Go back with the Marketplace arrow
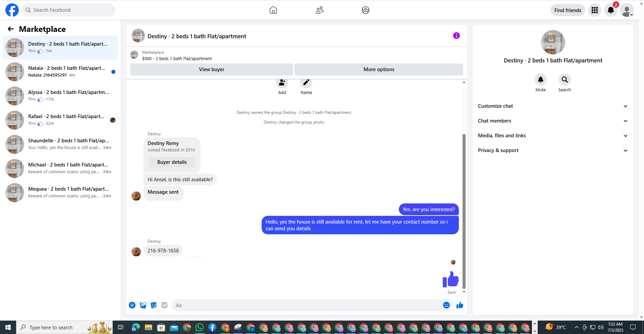Image resolution: width=644 pixels, height=334 pixels. pos(11,29)
